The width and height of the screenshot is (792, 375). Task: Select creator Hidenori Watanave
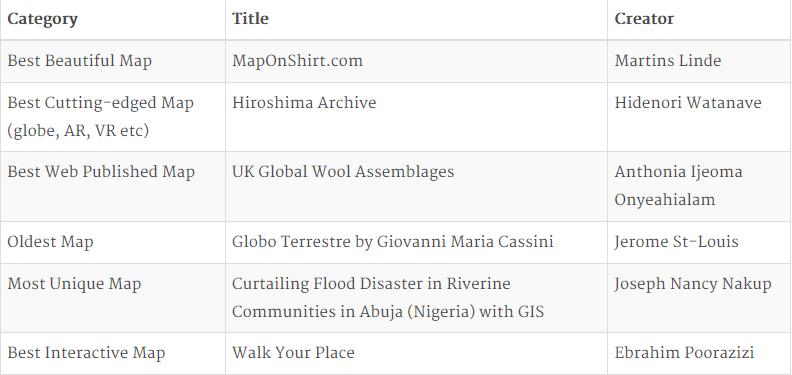coord(688,103)
